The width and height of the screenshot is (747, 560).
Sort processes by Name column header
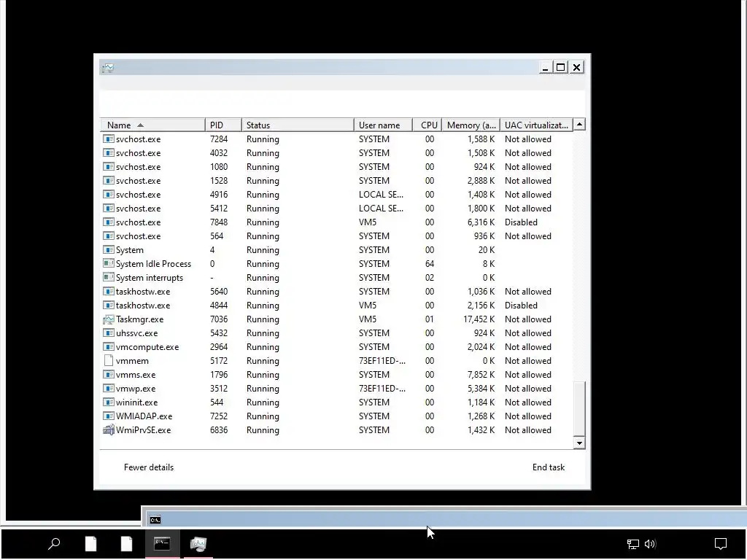pos(152,125)
